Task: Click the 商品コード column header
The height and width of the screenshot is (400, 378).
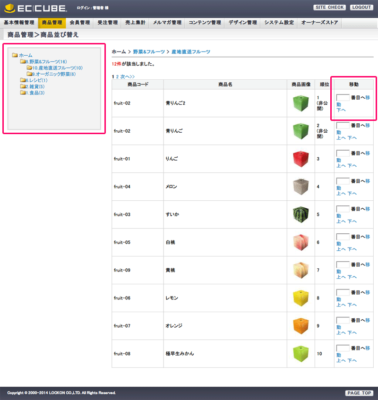Action: click(138, 85)
